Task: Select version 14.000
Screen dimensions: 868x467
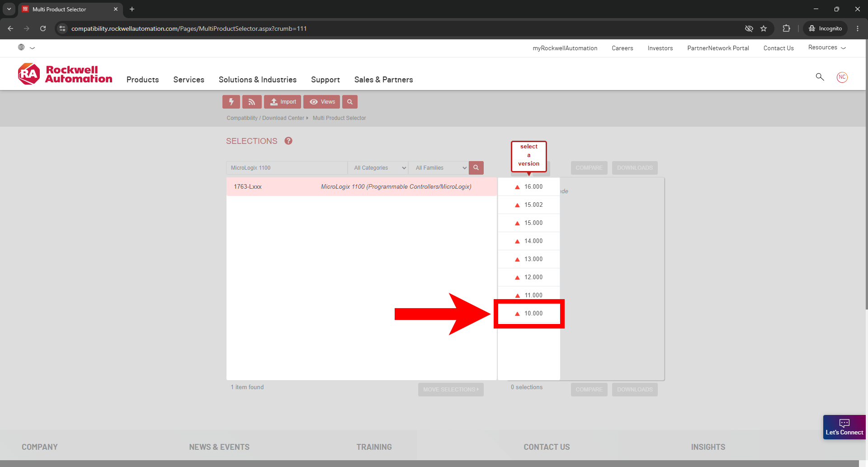Action: (x=529, y=241)
